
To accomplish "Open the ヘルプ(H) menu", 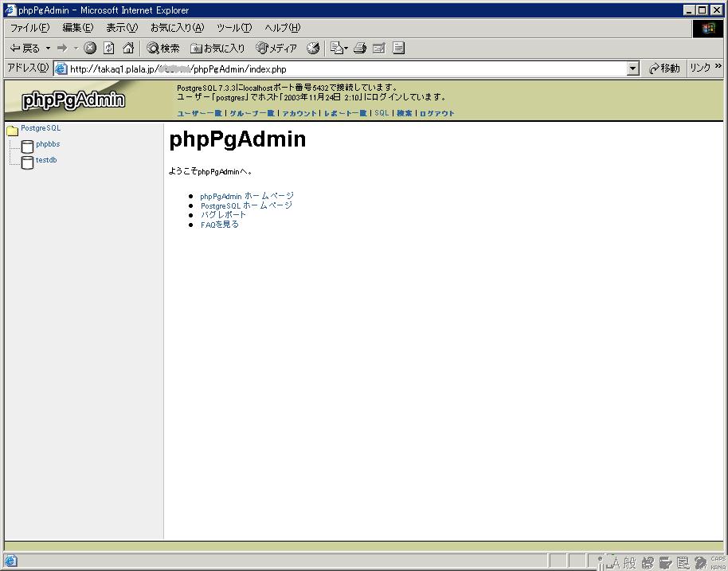I will tap(283, 28).
